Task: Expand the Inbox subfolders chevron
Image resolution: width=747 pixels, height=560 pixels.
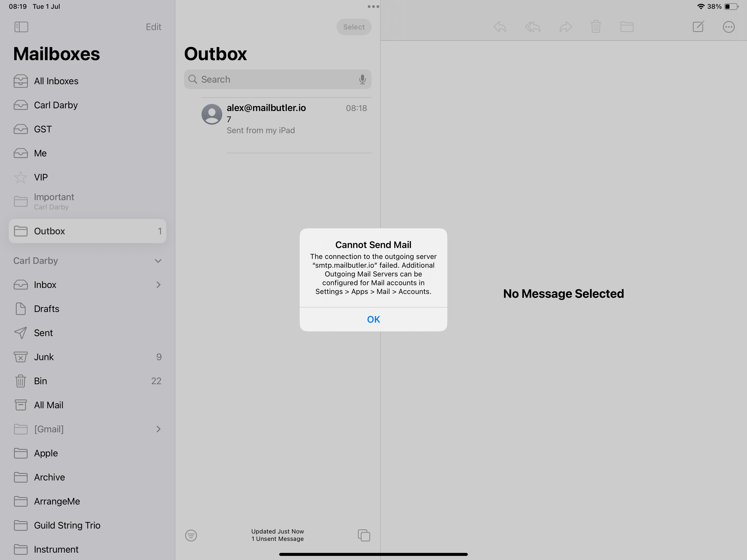Action: pos(158,285)
